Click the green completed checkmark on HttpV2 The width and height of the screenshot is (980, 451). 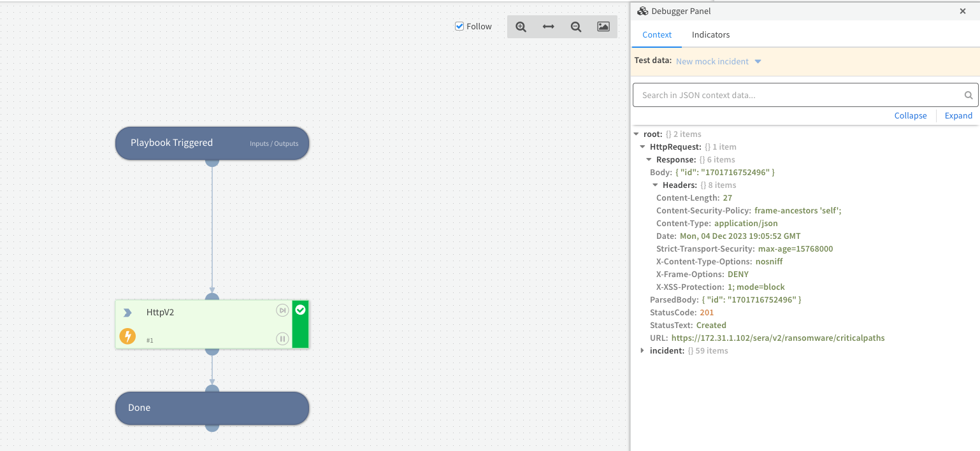tap(299, 310)
